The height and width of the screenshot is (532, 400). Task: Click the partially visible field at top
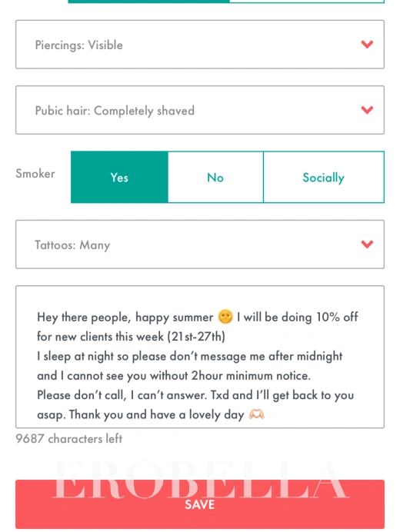point(226,2)
